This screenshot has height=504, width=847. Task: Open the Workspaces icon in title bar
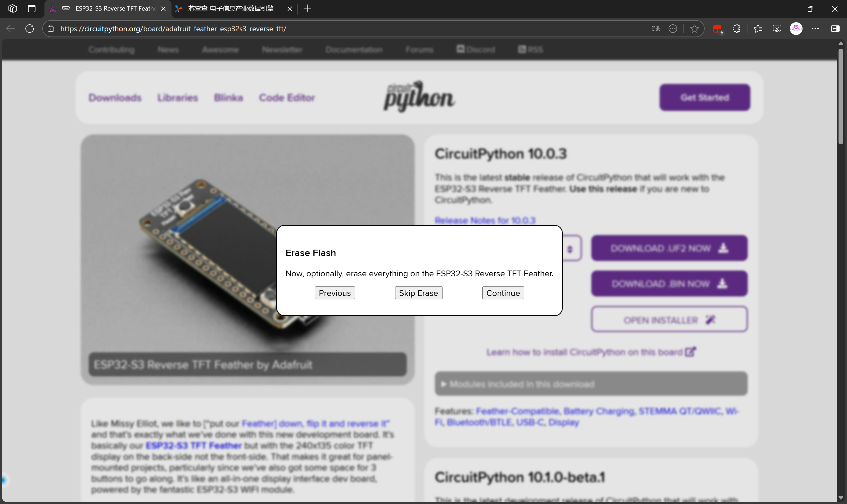(12, 8)
